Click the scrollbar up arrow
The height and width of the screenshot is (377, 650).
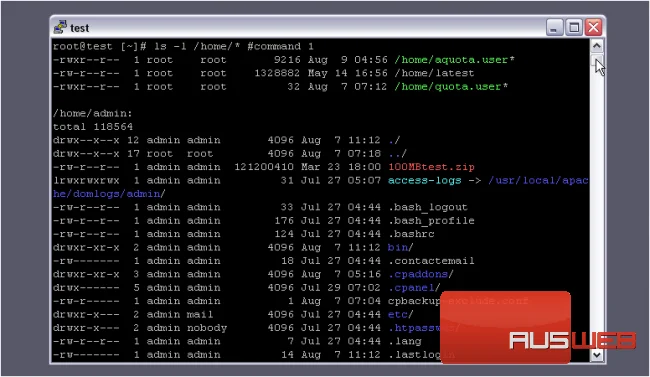coord(597,46)
